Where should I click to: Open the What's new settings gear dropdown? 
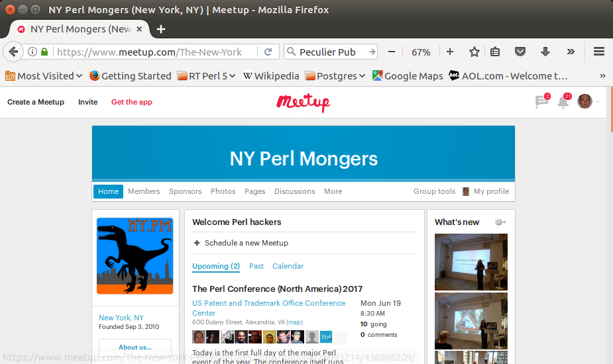pyautogui.click(x=500, y=222)
